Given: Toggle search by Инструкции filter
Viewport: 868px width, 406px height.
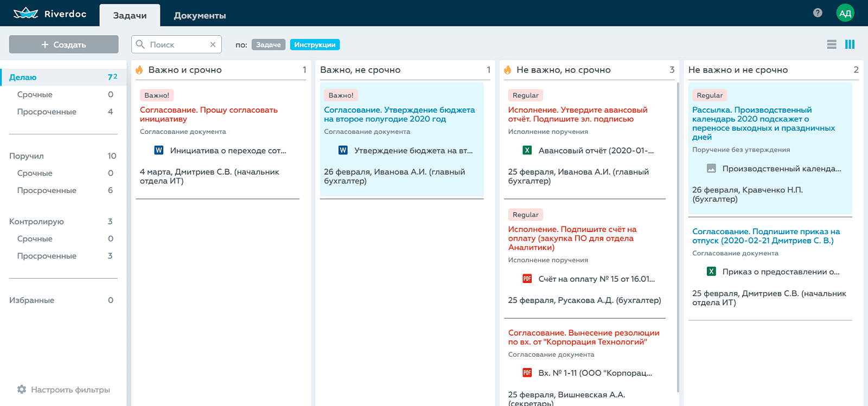Looking at the screenshot, I should tap(315, 44).
